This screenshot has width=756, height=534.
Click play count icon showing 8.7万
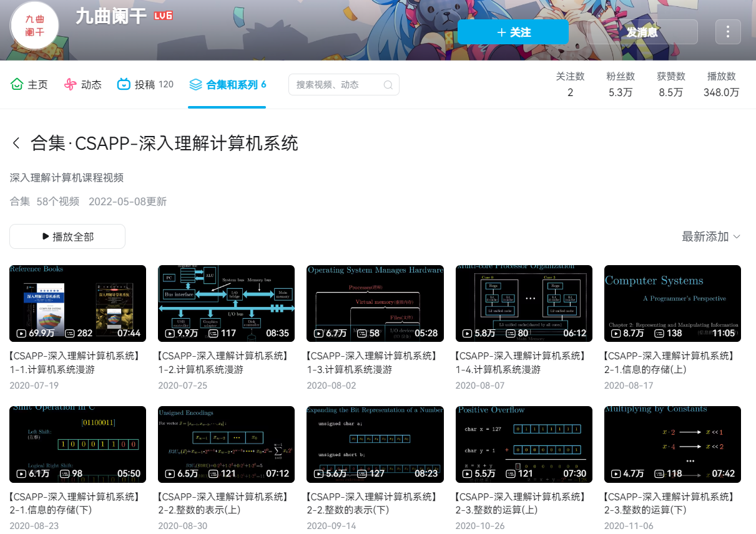coord(616,333)
